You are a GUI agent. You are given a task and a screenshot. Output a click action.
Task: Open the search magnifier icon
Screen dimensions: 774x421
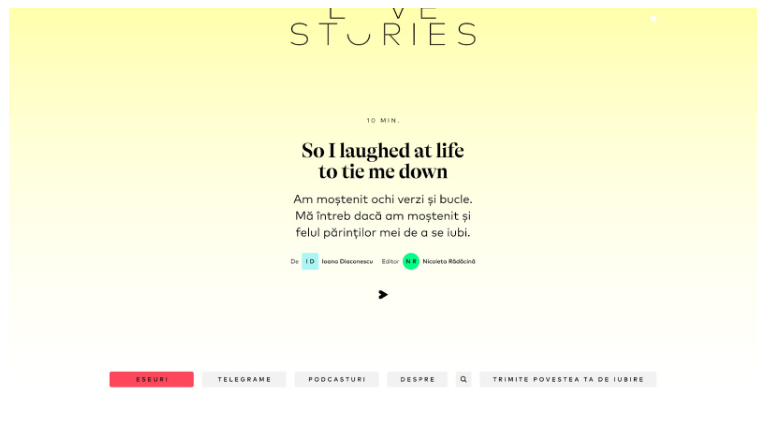click(x=464, y=380)
